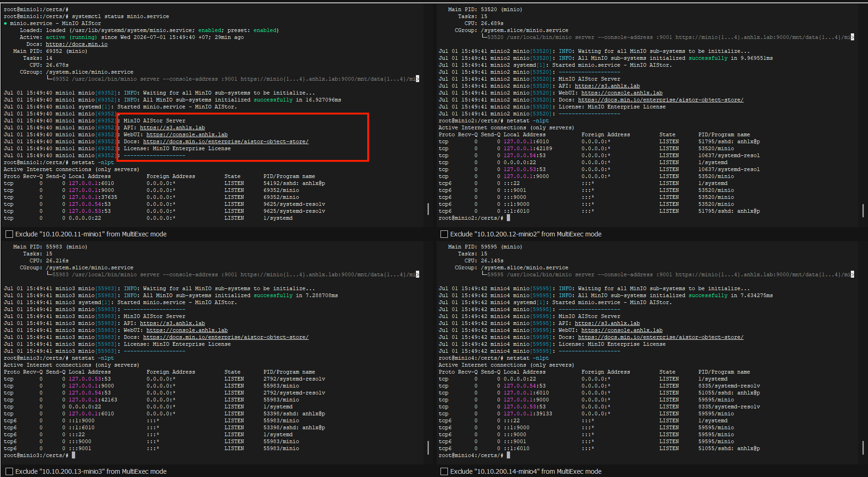Open https://s3.anhlx.lab API link in minio1 terminal
868x477 pixels.
point(172,128)
